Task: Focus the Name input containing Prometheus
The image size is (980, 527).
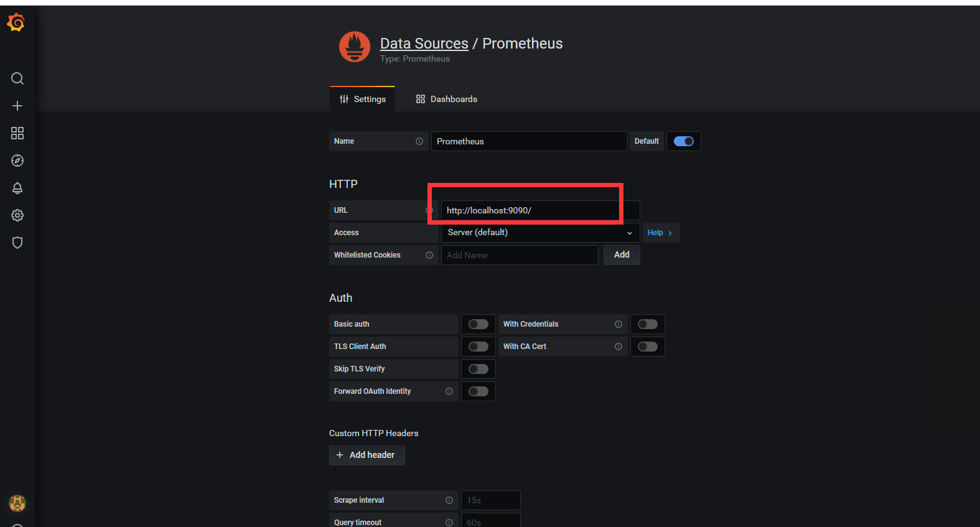Action: pos(530,141)
